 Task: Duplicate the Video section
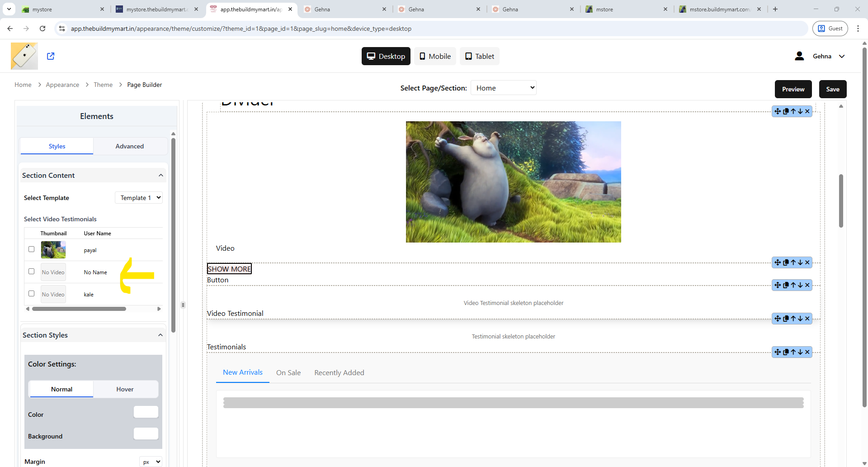(x=786, y=111)
